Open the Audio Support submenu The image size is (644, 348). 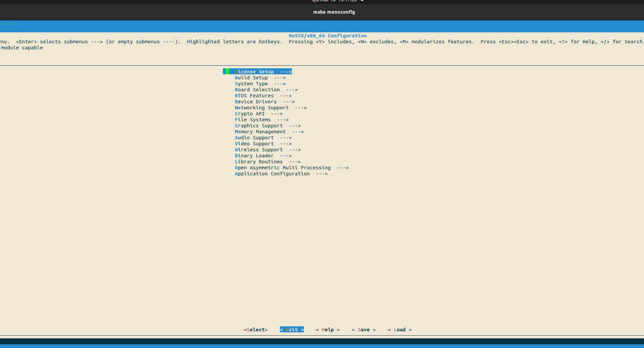tap(254, 138)
